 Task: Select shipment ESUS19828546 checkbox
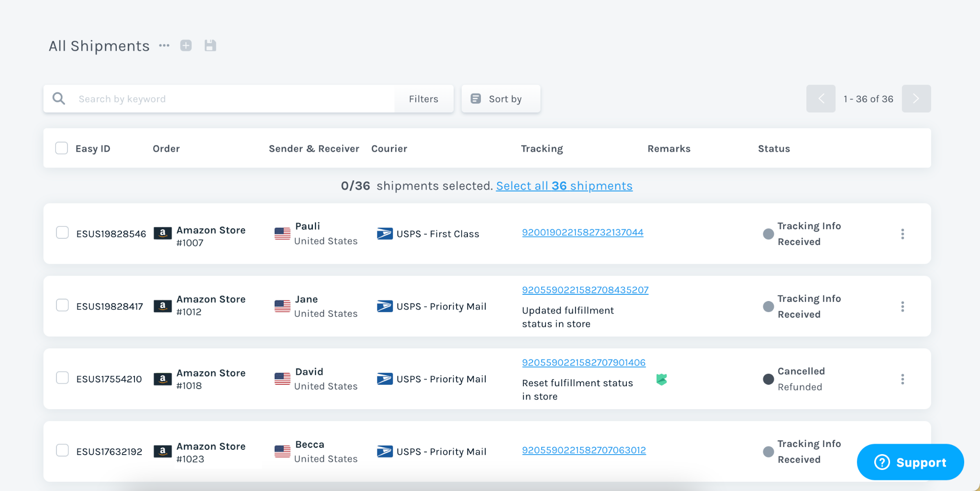(62, 232)
